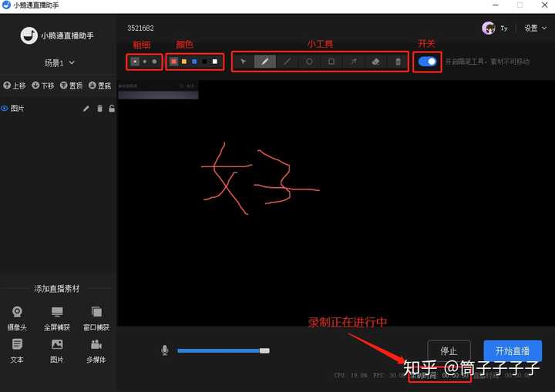Select the straight line tool

pos(287,62)
